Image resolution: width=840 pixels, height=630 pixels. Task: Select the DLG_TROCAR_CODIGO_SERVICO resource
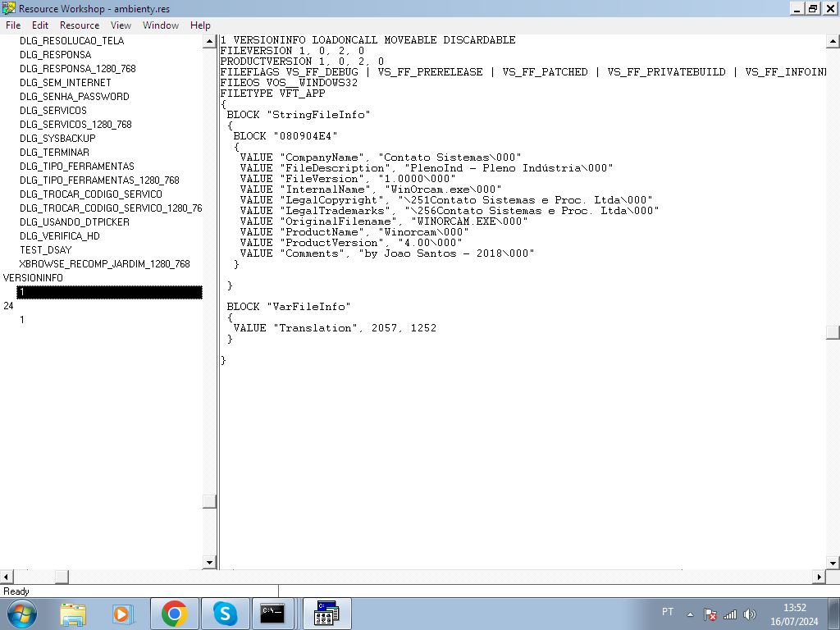point(91,194)
